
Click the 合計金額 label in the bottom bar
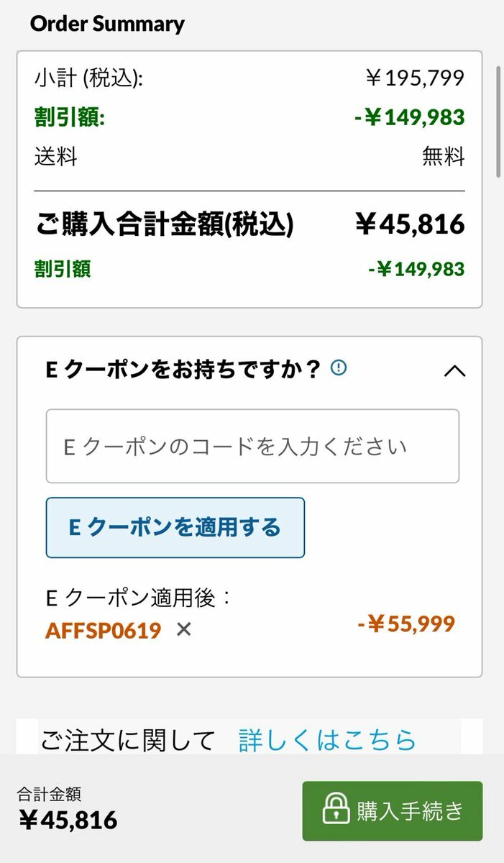point(49,794)
